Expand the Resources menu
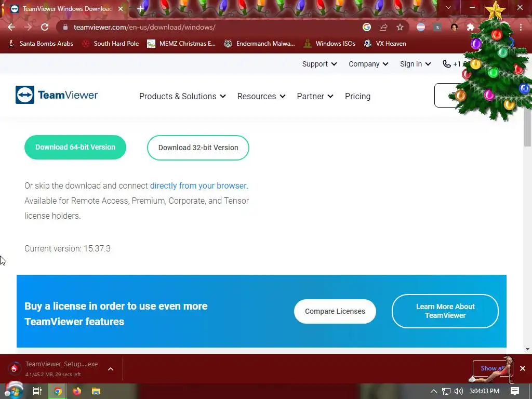The width and height of the screenshot is (532, 399). (261, 96)
